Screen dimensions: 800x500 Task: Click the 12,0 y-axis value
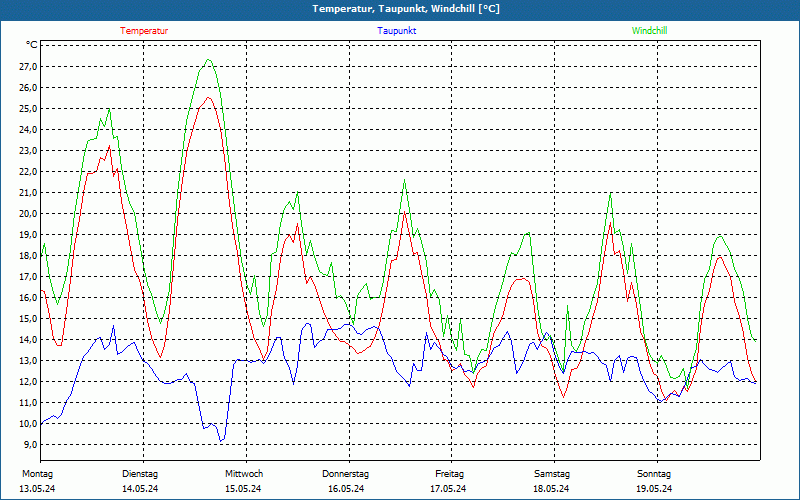pos(29,381)
